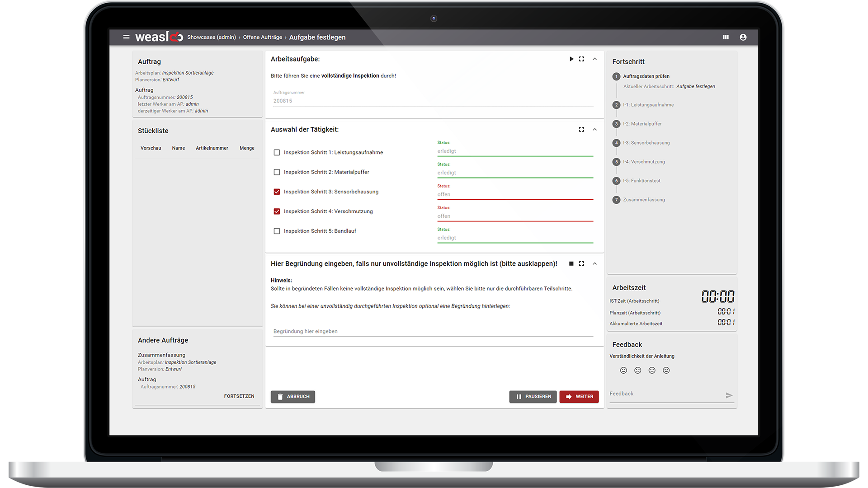Viewport: 868px width, 488px height.
Task: Collapse the Auswahl der Tätigkeit panel
Action: tap(594, 130)
